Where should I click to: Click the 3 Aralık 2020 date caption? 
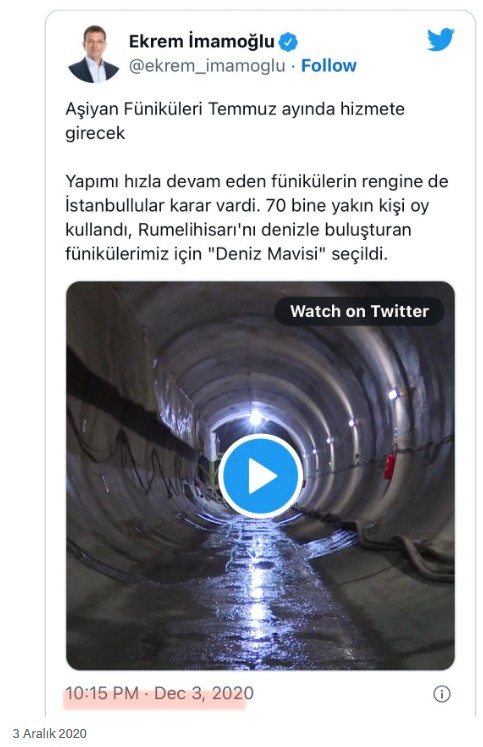[x=50, y=734]
